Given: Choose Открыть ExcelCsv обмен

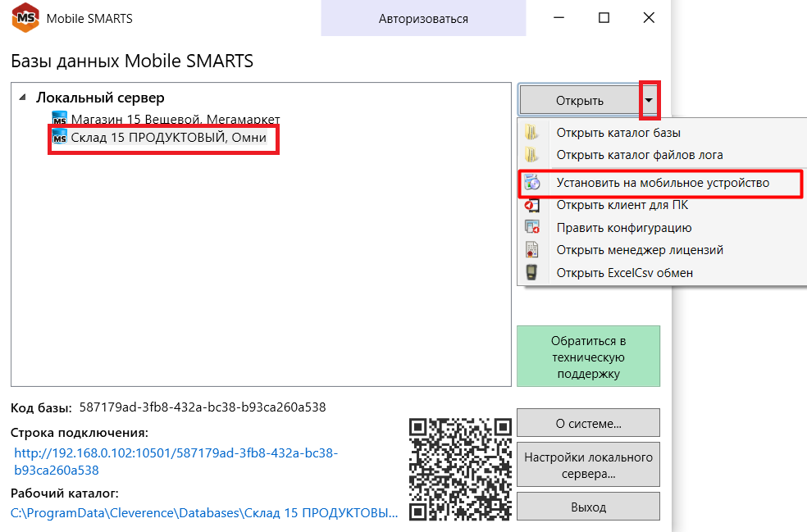Looking at the screenshot, I should pos(662,273).
